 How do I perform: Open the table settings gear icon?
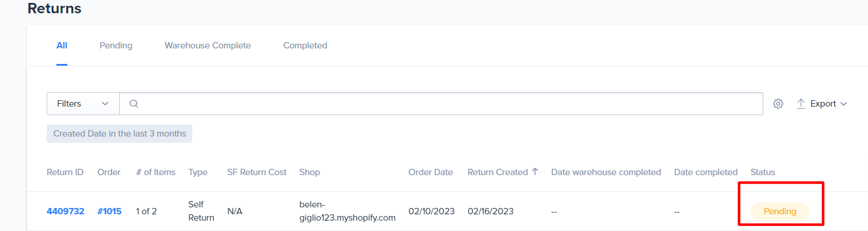pyautogui.click(x=778, y=104)
